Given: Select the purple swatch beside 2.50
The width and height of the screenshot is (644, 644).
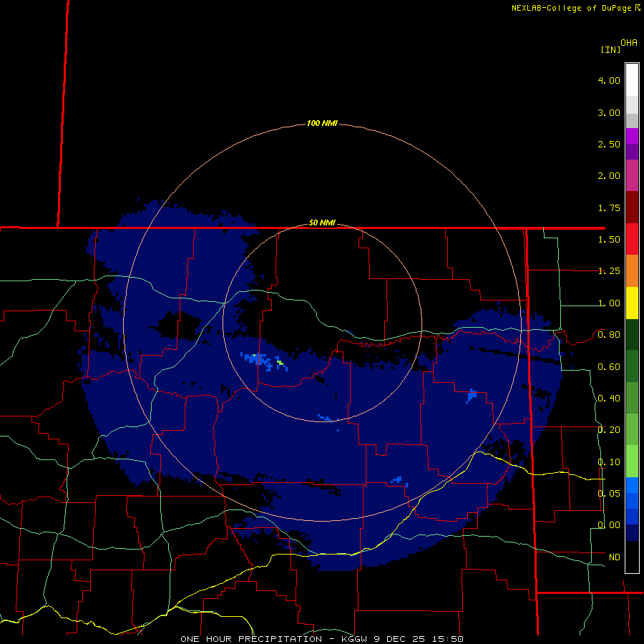Looking at the screenshot, I should click(632, 152).
